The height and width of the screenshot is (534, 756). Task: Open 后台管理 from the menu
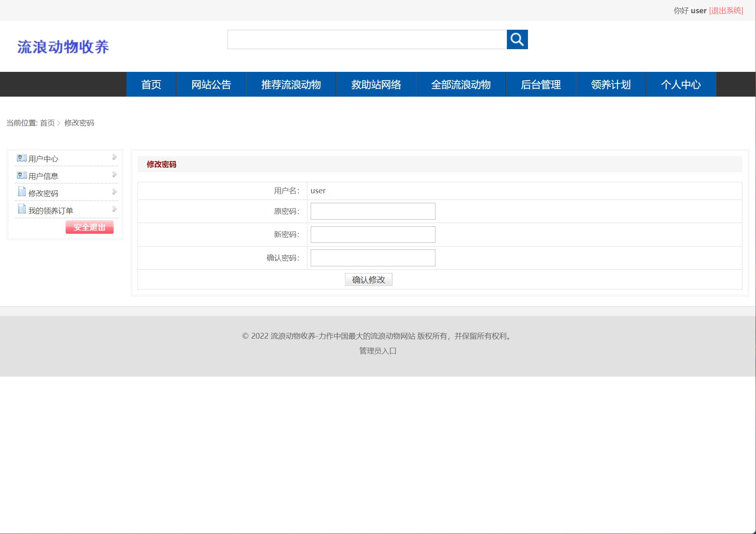[x=541, y=84]
